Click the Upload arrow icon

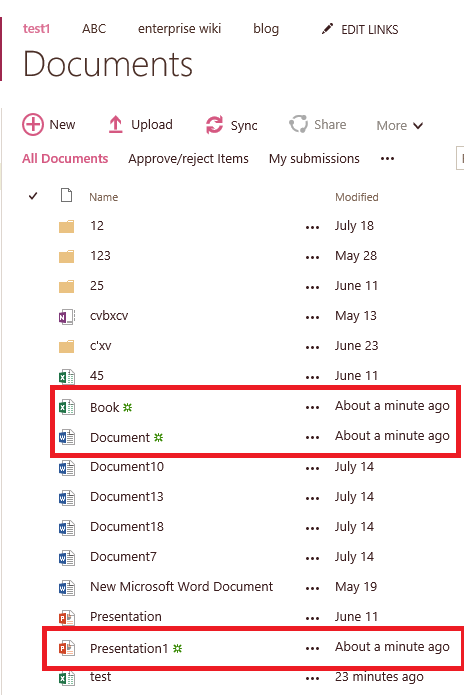pyautogui.click(x=115, y=125)
